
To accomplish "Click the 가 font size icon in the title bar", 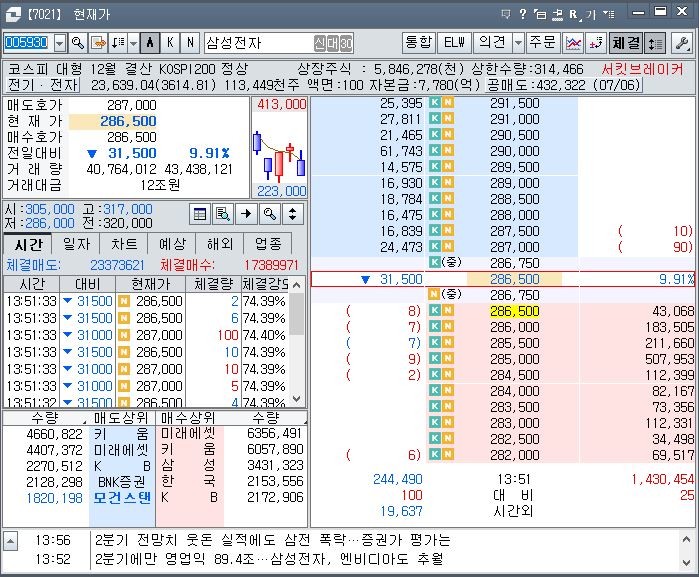I will [x=591, y=15].
